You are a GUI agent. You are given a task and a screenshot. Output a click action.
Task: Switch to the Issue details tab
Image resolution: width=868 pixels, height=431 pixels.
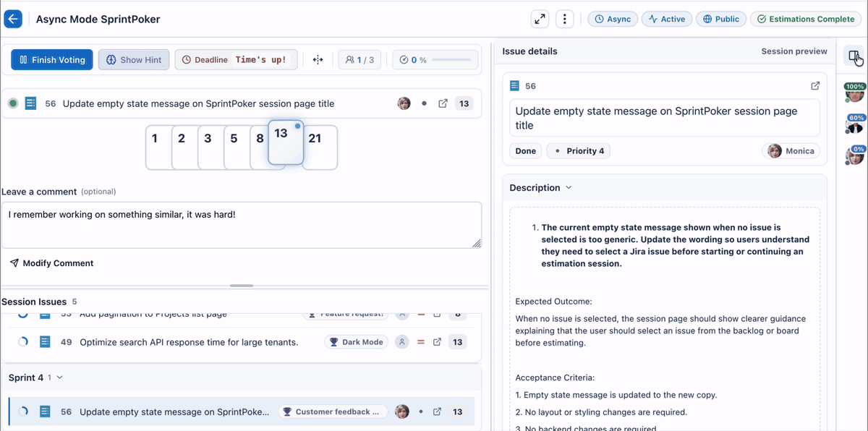point(529,51)
